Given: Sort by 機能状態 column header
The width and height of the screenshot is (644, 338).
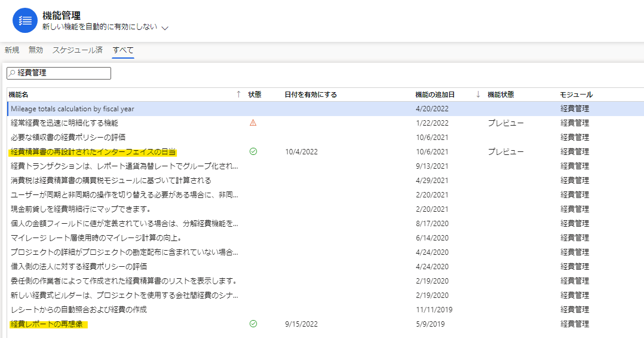Looking at the screenshot, I should 501,95.
